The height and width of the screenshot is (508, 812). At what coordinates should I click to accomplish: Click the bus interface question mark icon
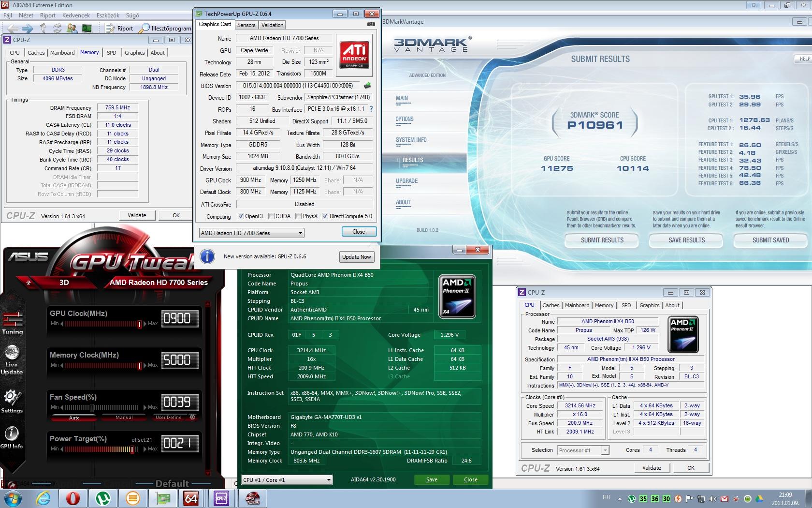[x=371, y=109]
